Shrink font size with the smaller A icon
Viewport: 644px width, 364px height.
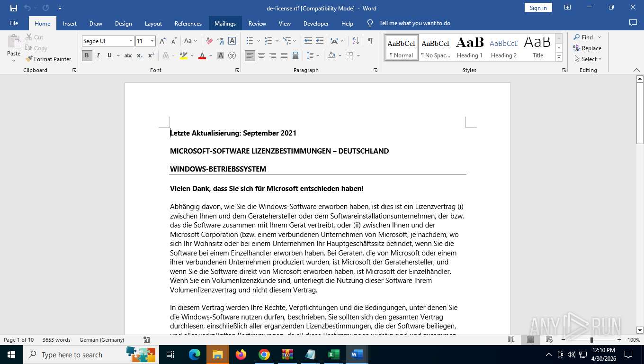pyautogui.click(x=173, y=41)
